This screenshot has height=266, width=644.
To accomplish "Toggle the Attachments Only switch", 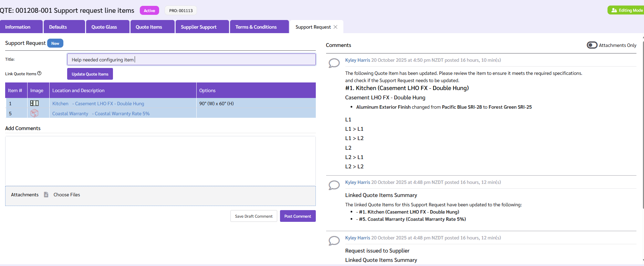I will point(592,45).
